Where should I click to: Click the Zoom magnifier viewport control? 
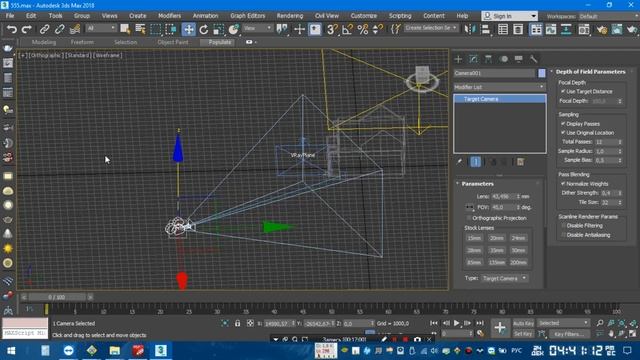coord(600,323)
